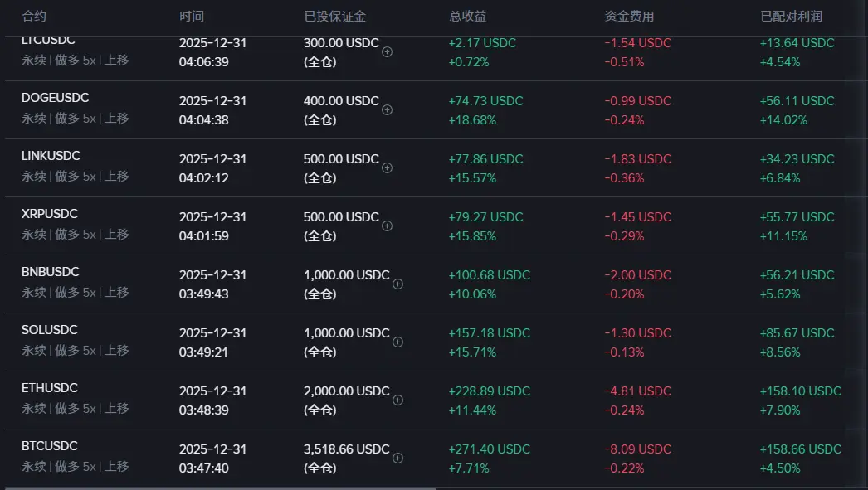This screenshot has height=490, width=868.
Task: Click the 已配对利润 column header
Action: click(x=792, y=17)
